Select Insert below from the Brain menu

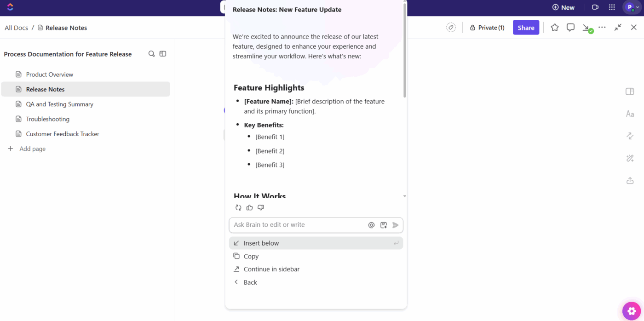(x=261, y=243)
